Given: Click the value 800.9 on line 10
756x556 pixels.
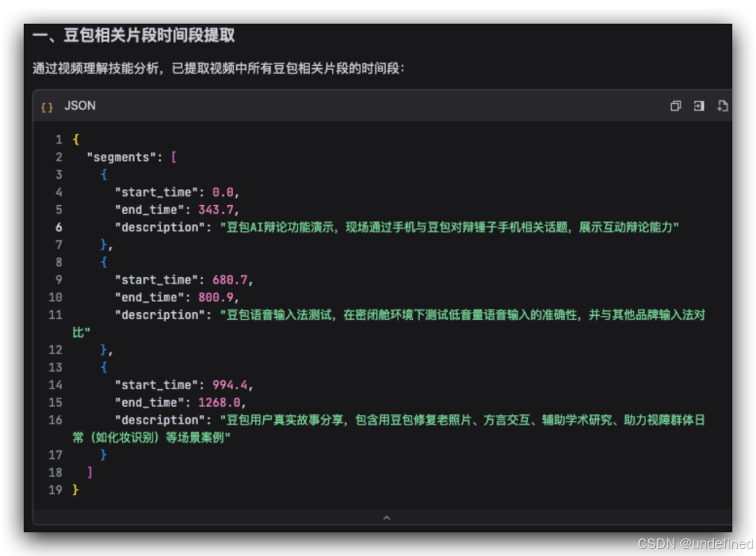Looking at the screenshot, I should pos(216,297).
